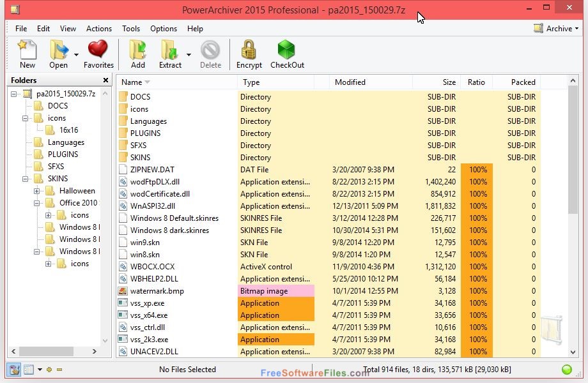Open the Tools menu
Viewport: 588px width, 383px height.
131,29
